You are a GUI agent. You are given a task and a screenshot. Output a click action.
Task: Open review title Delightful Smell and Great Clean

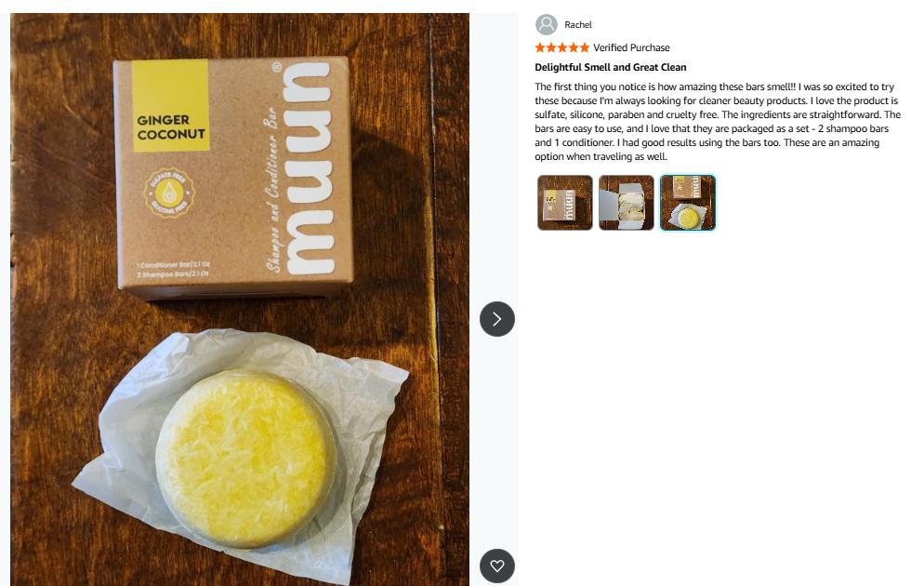(611, 67)
